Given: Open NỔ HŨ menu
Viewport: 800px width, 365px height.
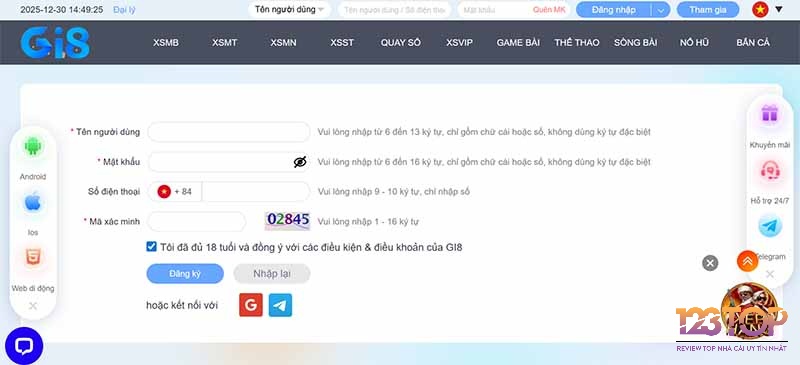Looking at the screenshot, I should [694, 43].
